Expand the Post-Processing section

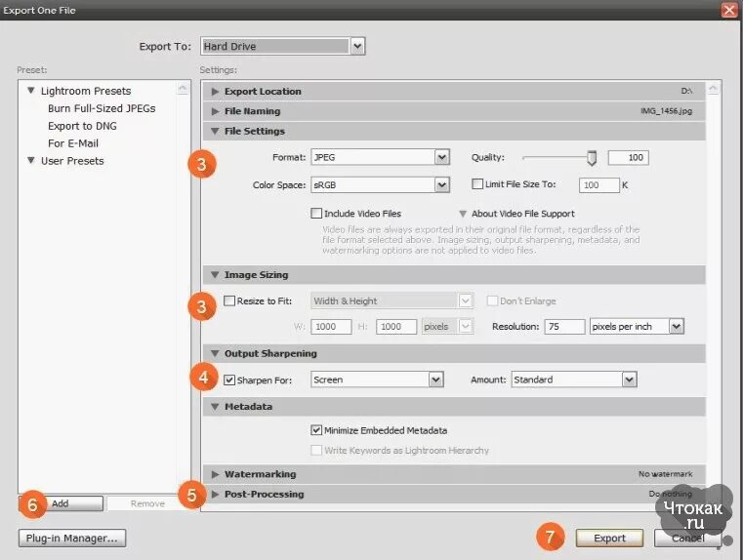(x=215, y=495)
